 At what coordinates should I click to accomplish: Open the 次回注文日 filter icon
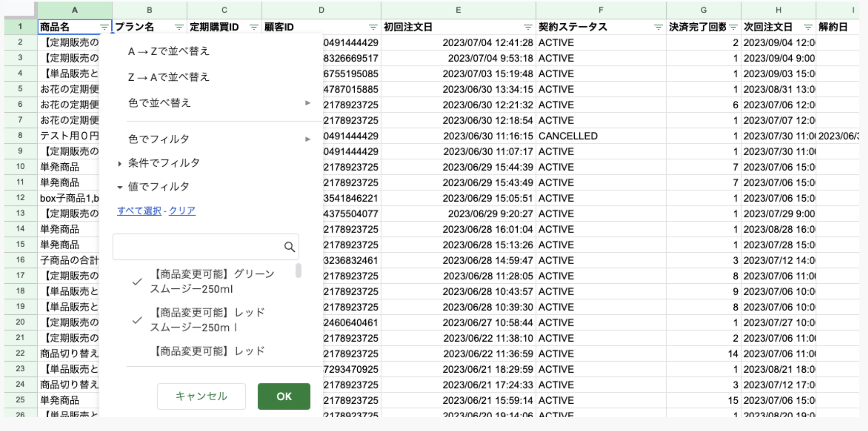(808, 27)
